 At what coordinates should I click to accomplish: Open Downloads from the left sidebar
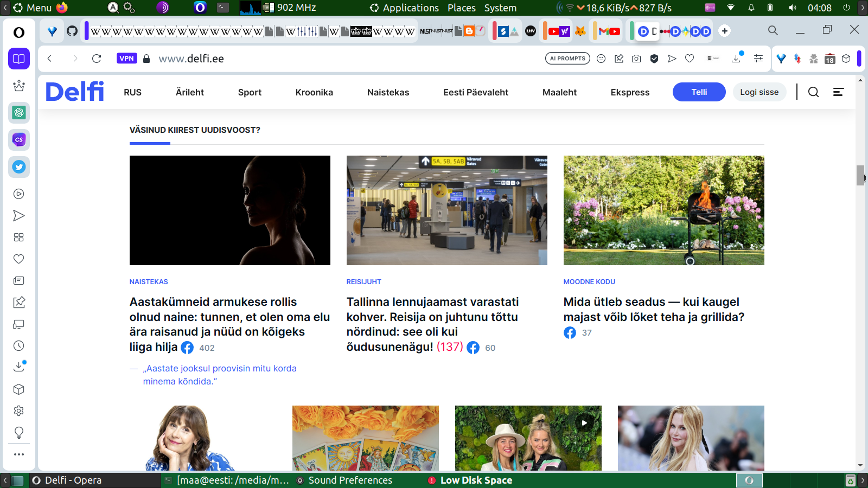click(x=19, y=367)
